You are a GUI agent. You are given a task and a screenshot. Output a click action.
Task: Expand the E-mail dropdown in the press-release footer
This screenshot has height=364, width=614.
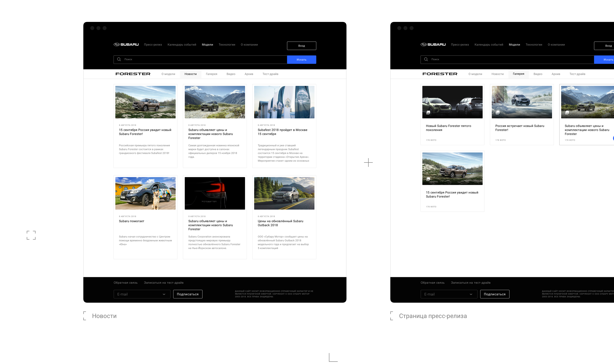(x=471, y=294)
